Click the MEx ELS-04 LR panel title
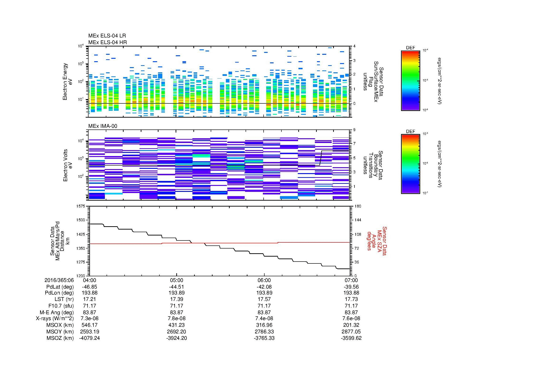Screen dimensions: 555x392 tap(107, 36)
